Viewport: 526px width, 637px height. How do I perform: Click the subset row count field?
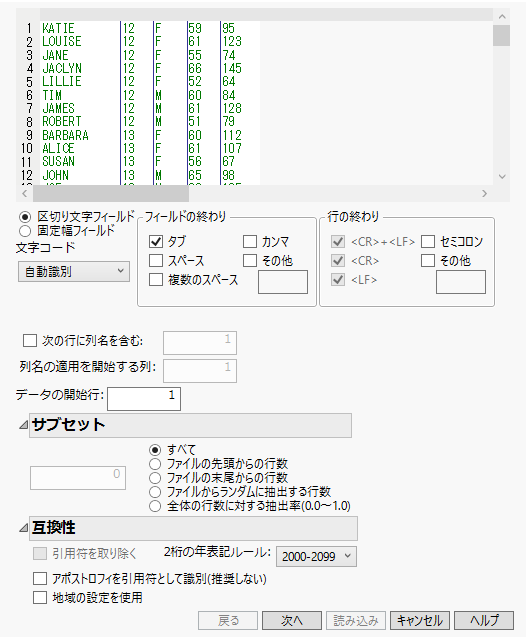click(x=78, y=478)
